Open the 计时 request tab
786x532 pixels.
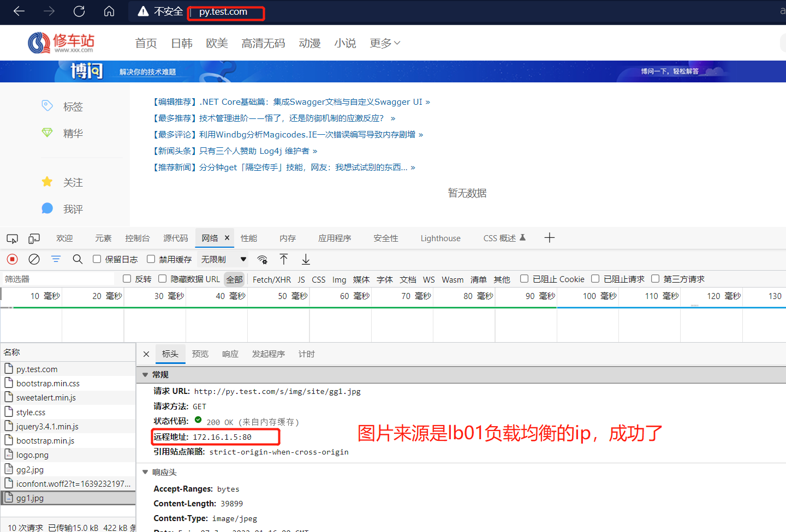point(307,354)
